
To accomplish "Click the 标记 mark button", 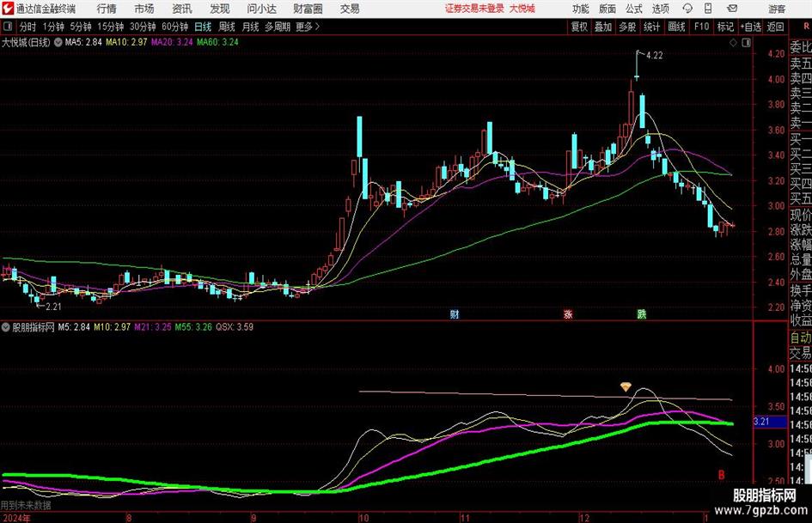I will click(x=725, y=27).
